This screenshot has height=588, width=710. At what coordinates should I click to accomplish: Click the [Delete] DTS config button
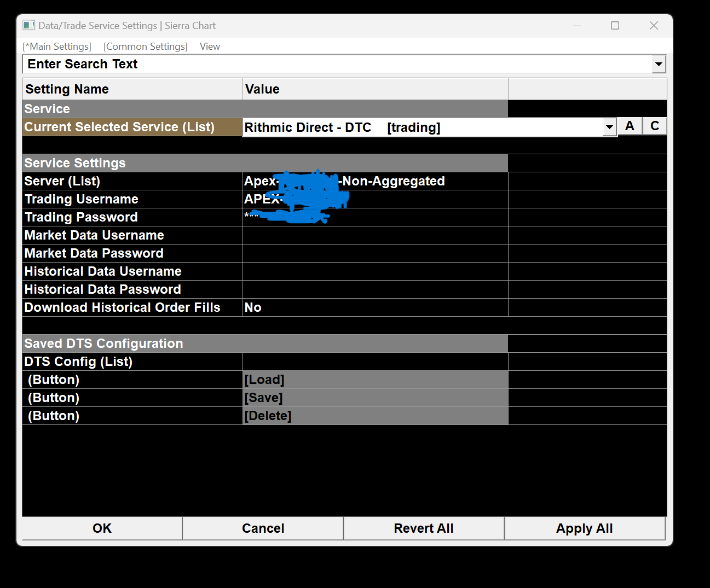pos(376,416)
